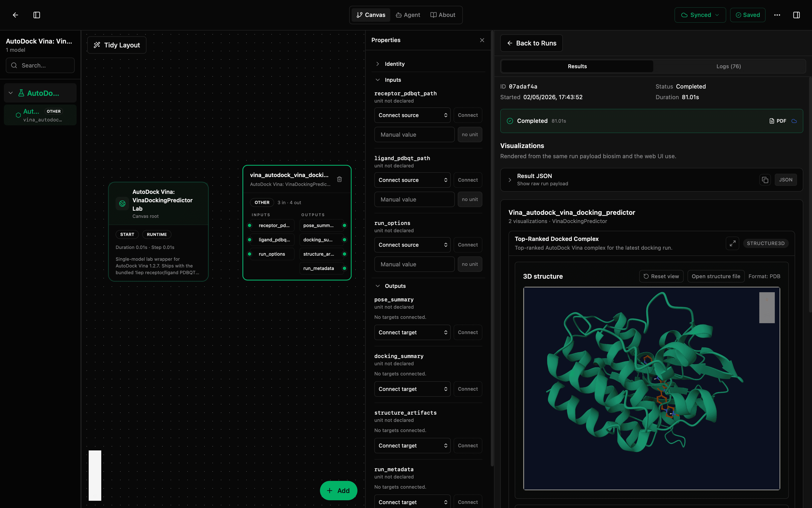Select the vina_autodoc... model tree item
Viewport: 812px width, 508px height.
pos(40,115)
